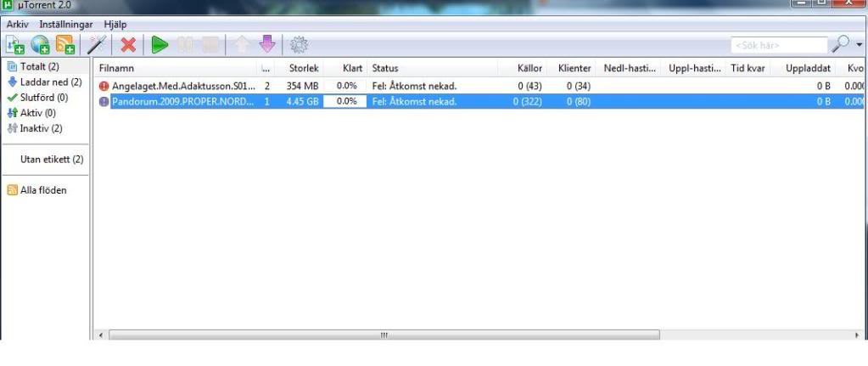Move torrent down queue purple arrow
Image resolution: width=868 pixels, height=366 pixels.
[x=267, y=45]
